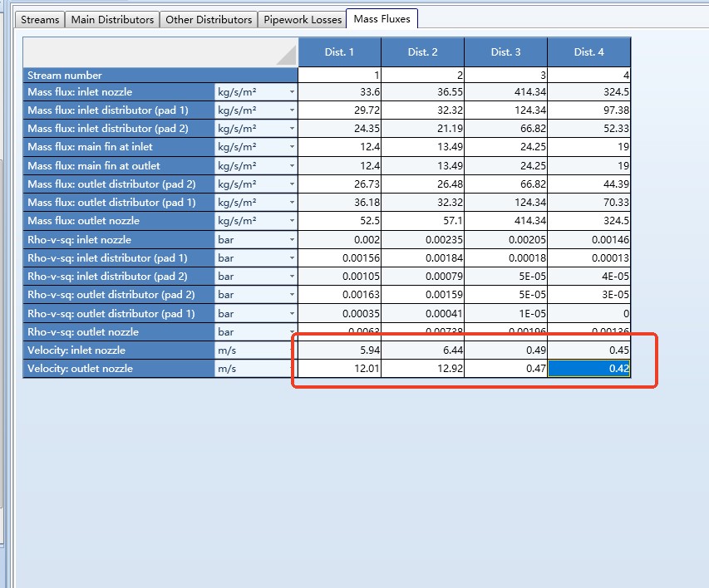Click the Velocity: outlet nozzle cell 12.92
This screenshot has width=709, height=588.
(x=422, y=369)
